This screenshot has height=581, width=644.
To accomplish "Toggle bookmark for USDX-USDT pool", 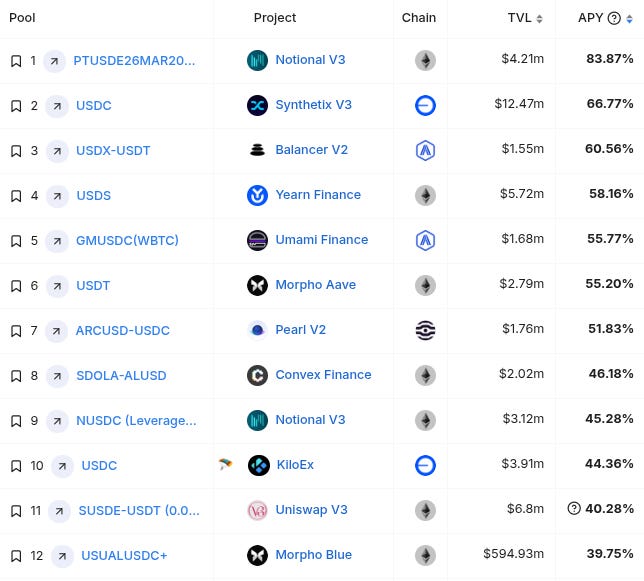I will 16,151.
